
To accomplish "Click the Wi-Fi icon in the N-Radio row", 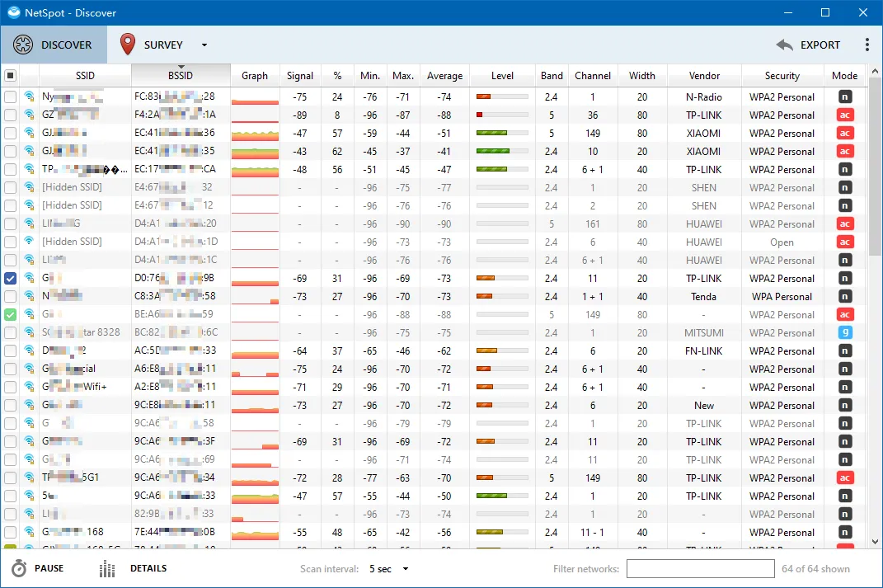I will (x=30, y=96).
